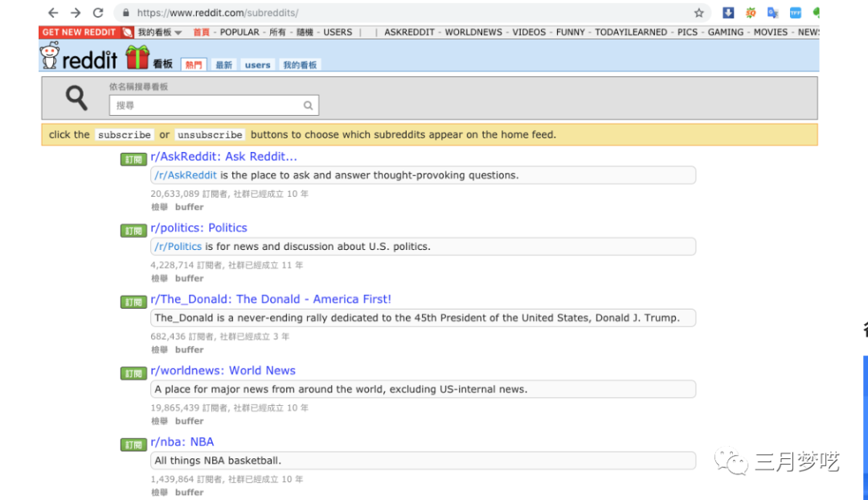The image size is (868, 500).
Task: Toggle subscribe button for r/politics
Action: click(133, 231)
